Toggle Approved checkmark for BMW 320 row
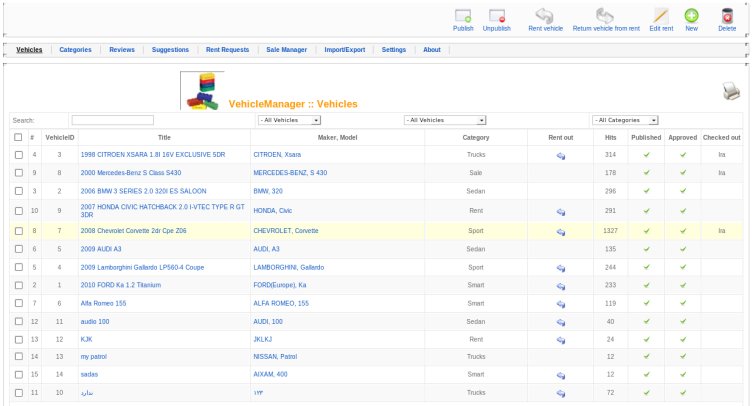 tap(683, 191)
